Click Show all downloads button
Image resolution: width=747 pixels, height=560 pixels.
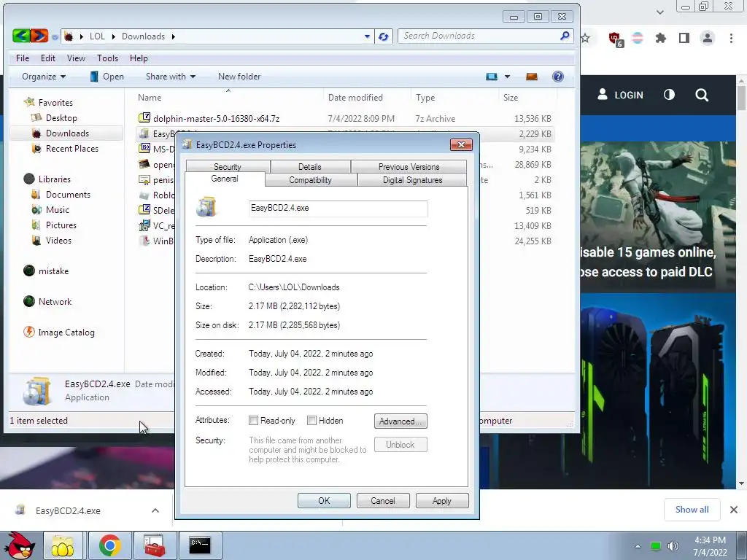pyautogui.click(x=692, y=510)
